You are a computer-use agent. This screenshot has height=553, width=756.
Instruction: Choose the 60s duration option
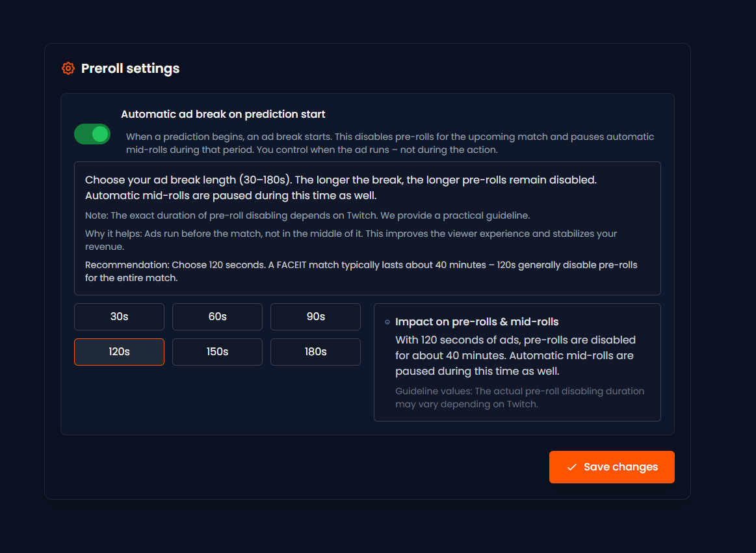(217, 317)
